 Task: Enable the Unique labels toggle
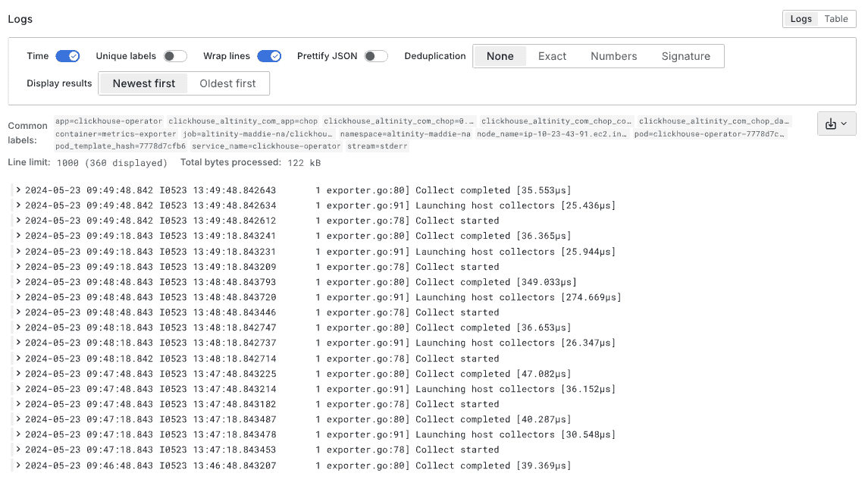(174, 55)
